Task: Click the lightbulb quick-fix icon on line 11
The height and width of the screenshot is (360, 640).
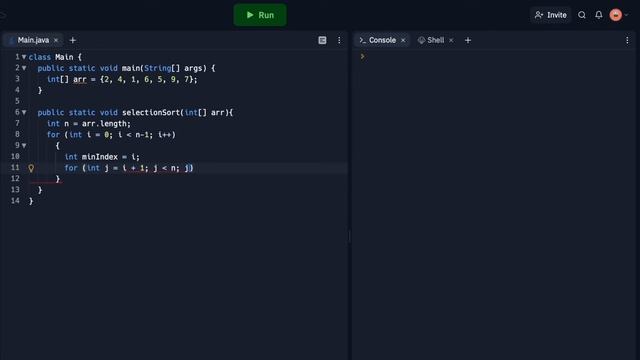Action: [x=31, y=168]
